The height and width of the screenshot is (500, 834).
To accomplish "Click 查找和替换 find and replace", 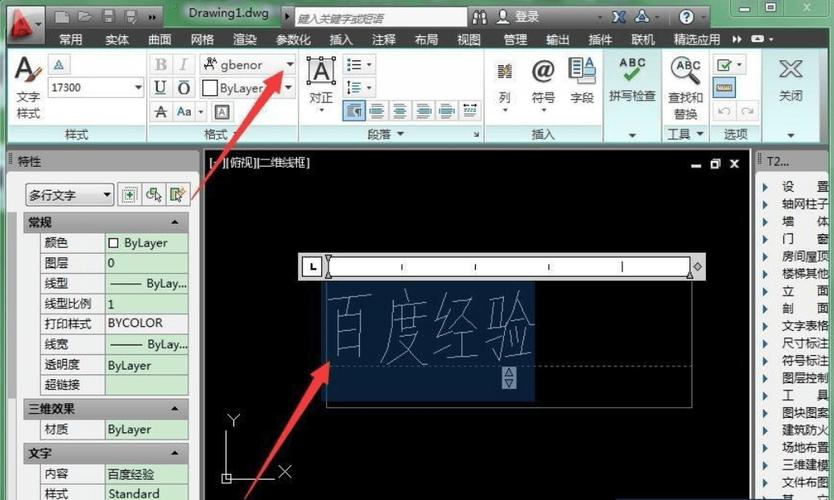I will point(686,88).
